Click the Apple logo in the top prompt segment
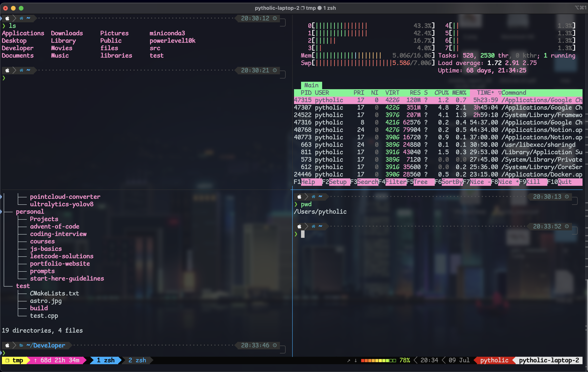Viewport: 588px width, 372px height. pyautogui.click(x=8, y=18)
